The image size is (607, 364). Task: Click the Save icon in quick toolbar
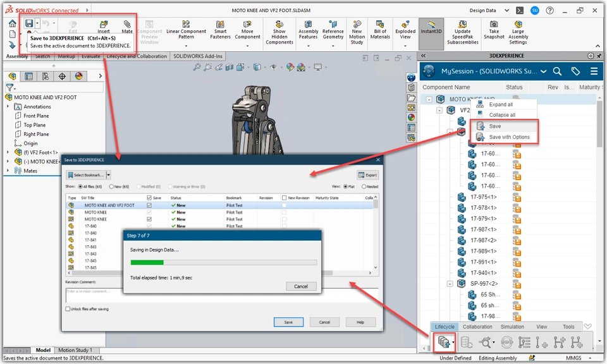click(29, 23)
